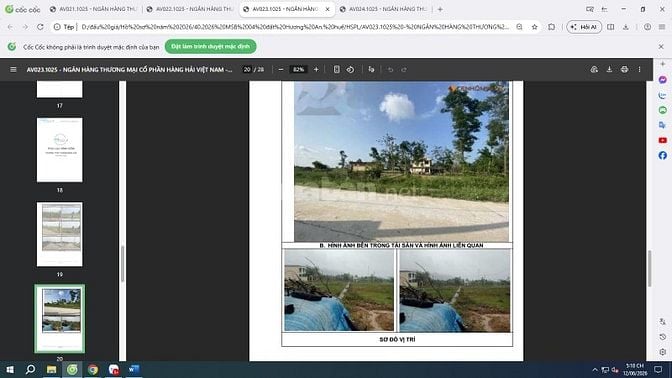
Task: Open a new browser tab
Action: tap(440, 9)
